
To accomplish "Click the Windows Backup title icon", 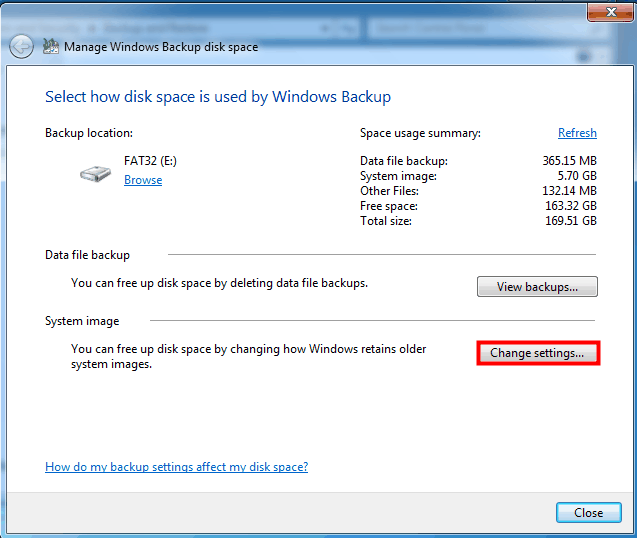I will (x=51, y=46).
